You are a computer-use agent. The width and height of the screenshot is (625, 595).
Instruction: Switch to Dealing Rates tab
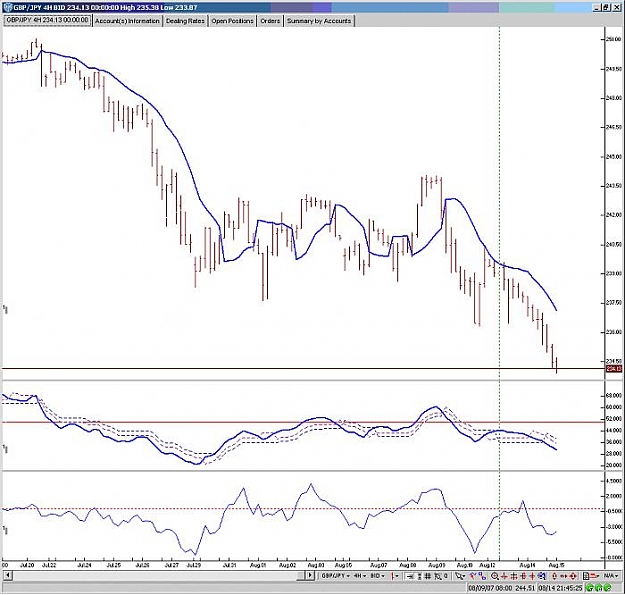185,21
